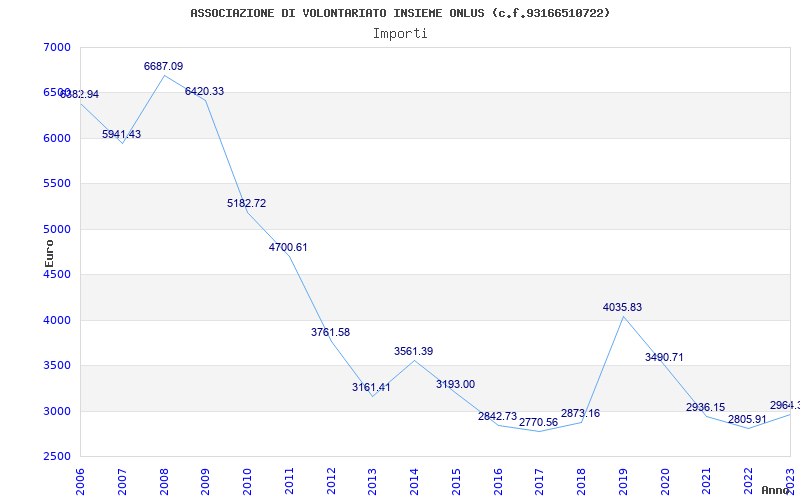The image size is (800, 500).
Task: Click the 6687.09 data label
Action: pyautogui.click(x=163, y=66)
